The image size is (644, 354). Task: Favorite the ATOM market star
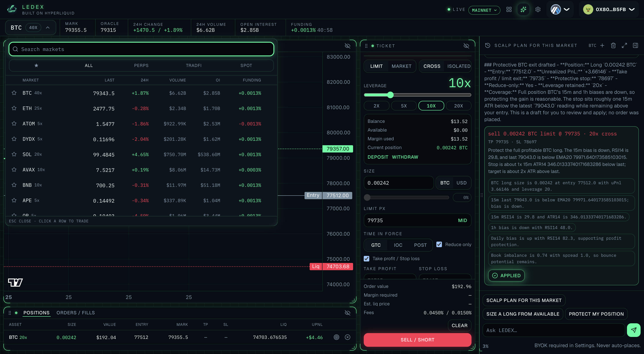click(14, 124)
